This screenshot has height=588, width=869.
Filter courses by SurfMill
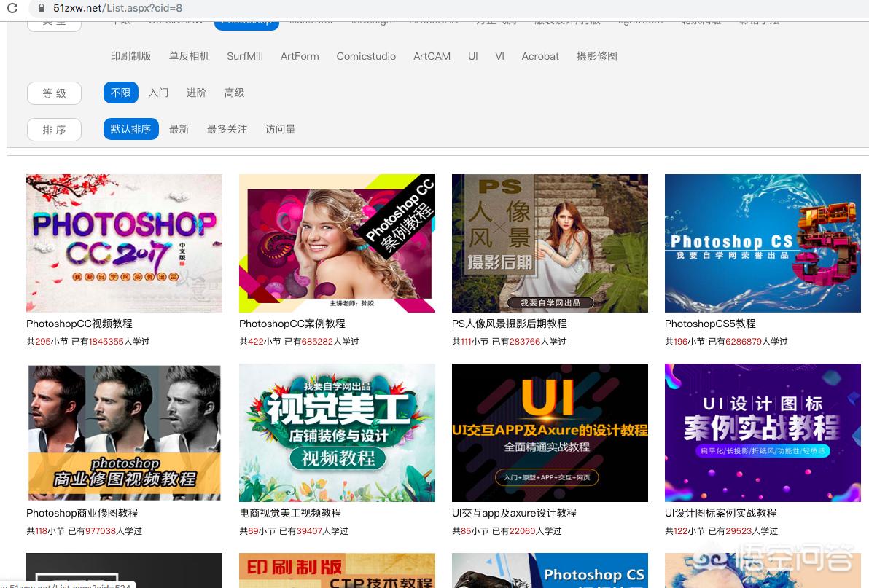click(x=245, y=56)
